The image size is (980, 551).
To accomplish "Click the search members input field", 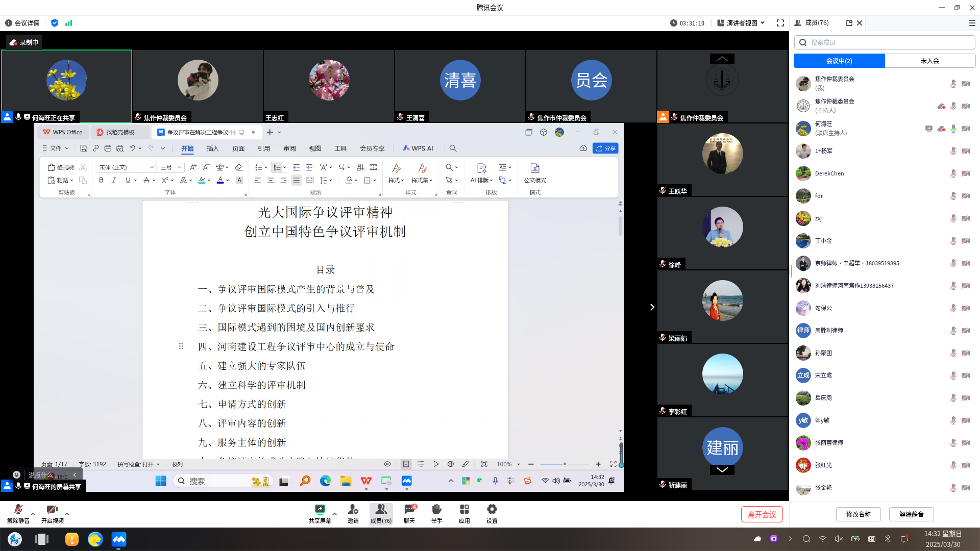I will click(885, 42).
